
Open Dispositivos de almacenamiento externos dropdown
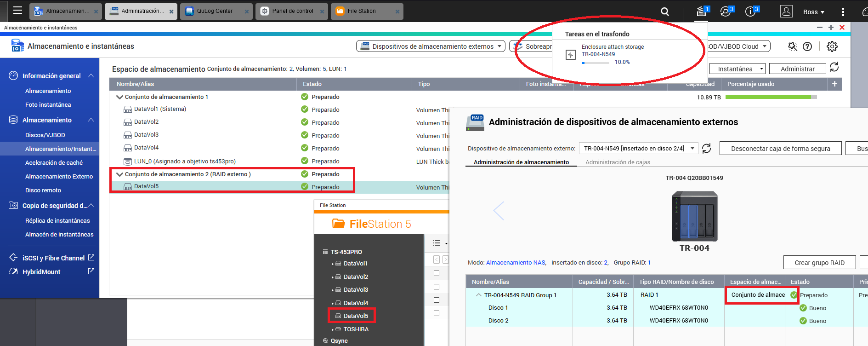(430, 46)
